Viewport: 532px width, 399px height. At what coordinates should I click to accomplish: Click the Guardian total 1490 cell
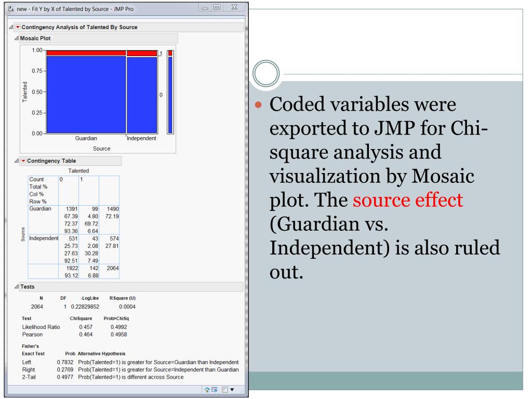[113, 209]
